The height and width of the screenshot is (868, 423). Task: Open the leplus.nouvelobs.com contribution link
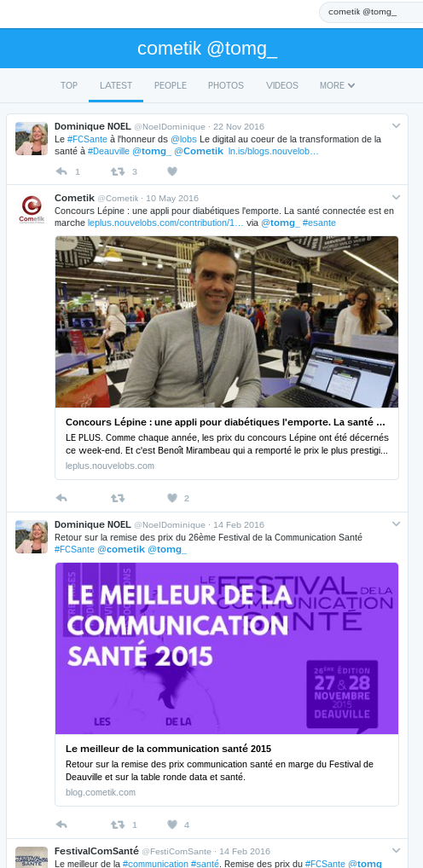pos(165,223)
